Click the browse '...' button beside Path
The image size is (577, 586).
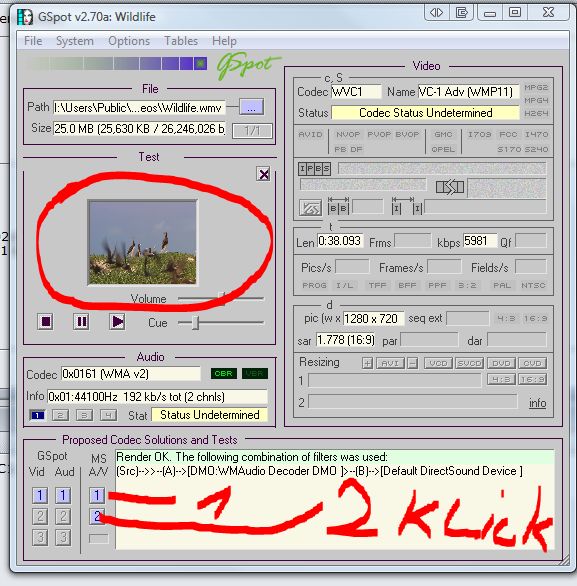tap(251, 107)
